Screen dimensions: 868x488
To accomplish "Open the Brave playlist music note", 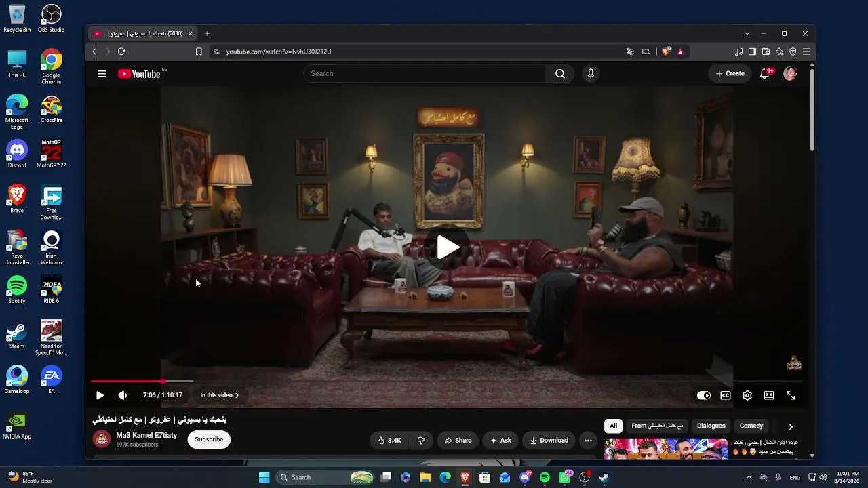I will tap(738, 52).
